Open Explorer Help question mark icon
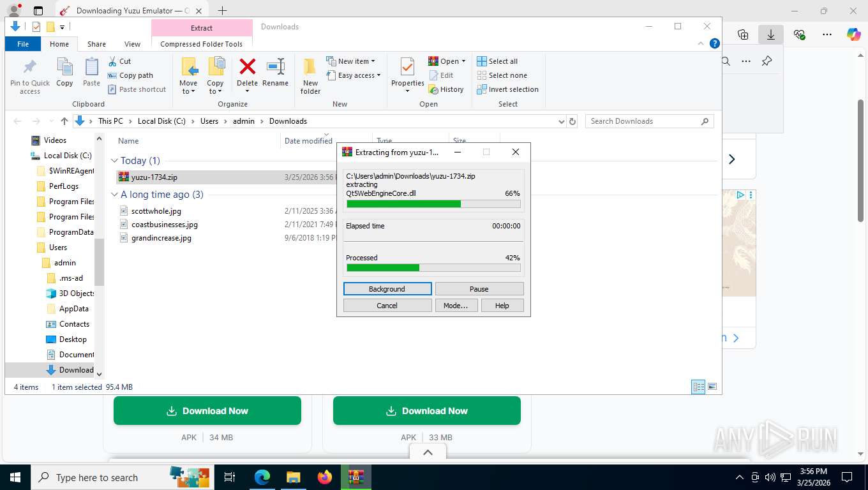 click(715, 43)
